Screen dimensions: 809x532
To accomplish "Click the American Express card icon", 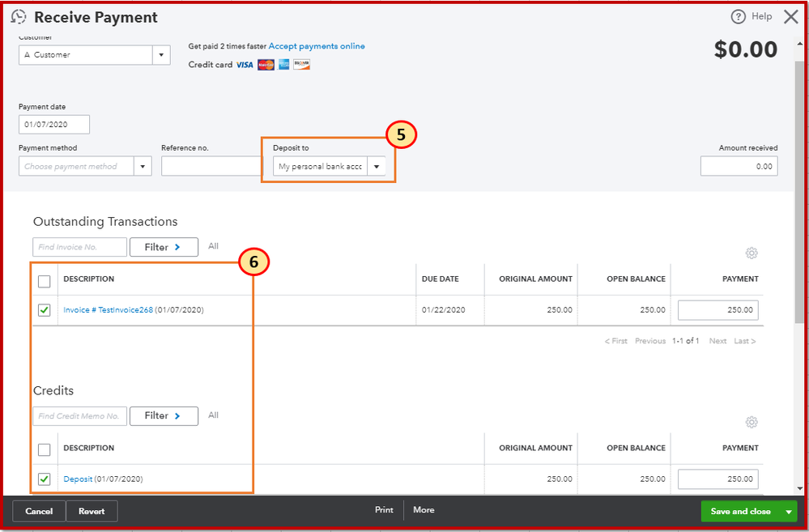I will pos(283,65).
